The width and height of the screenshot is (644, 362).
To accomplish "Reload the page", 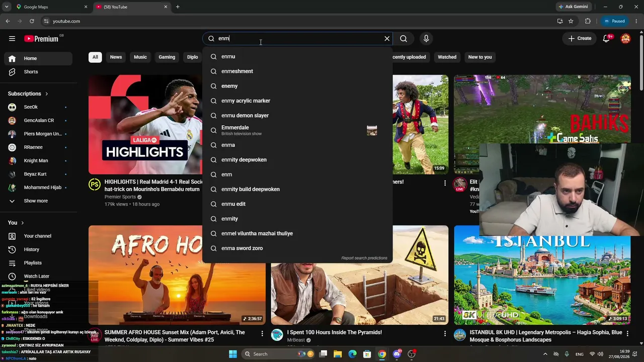I will pyautogui.click(x=32, y=21).
